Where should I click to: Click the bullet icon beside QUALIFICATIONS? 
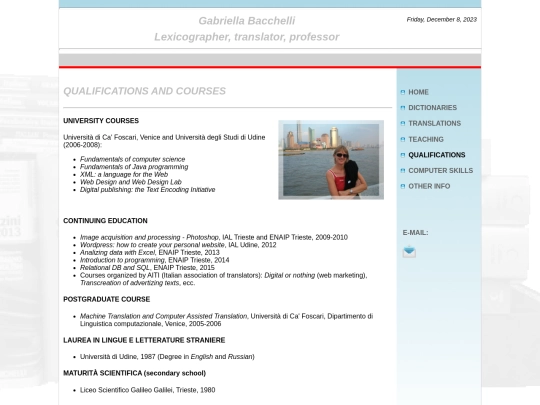[x=403, y=155]
